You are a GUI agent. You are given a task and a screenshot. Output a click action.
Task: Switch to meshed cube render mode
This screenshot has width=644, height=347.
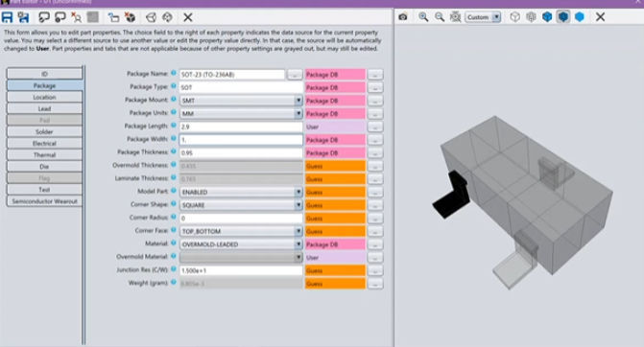[531, 17]
